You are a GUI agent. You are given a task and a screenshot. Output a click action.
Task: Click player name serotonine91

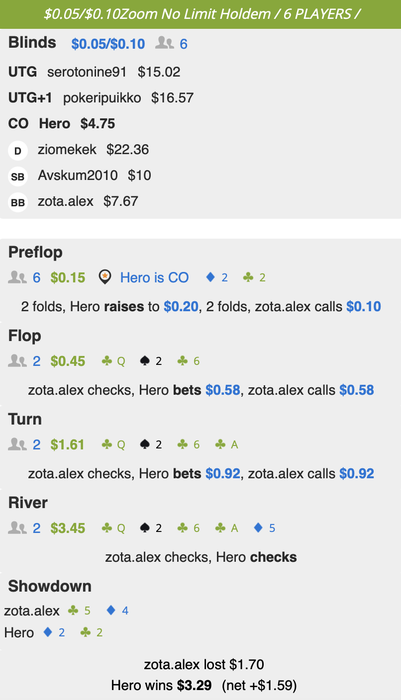pyautogui.click(x=87, y=72)
